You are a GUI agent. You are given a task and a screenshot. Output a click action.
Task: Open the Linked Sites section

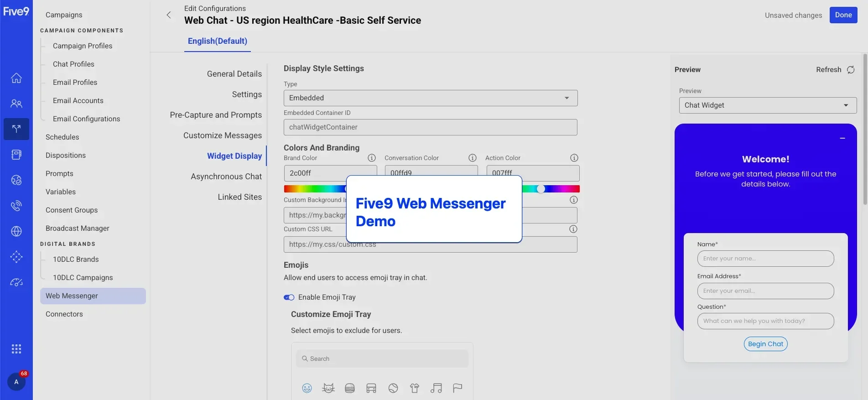click(x=240, y=197)
